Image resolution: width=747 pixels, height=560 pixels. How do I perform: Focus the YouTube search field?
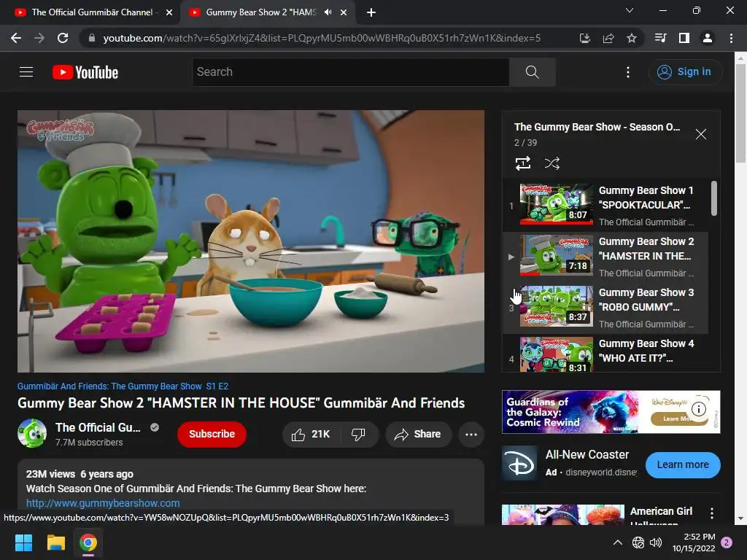click(351, 72)
